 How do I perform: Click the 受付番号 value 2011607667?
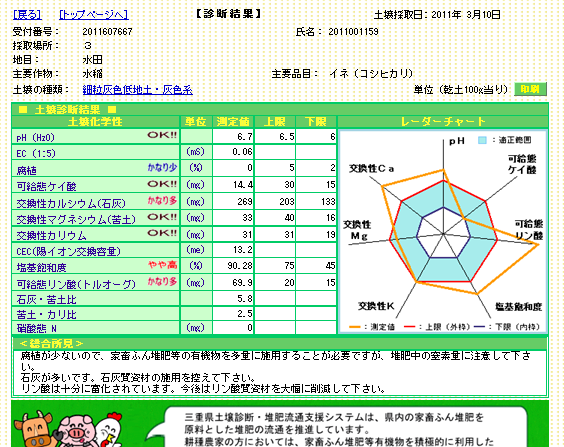107,32
